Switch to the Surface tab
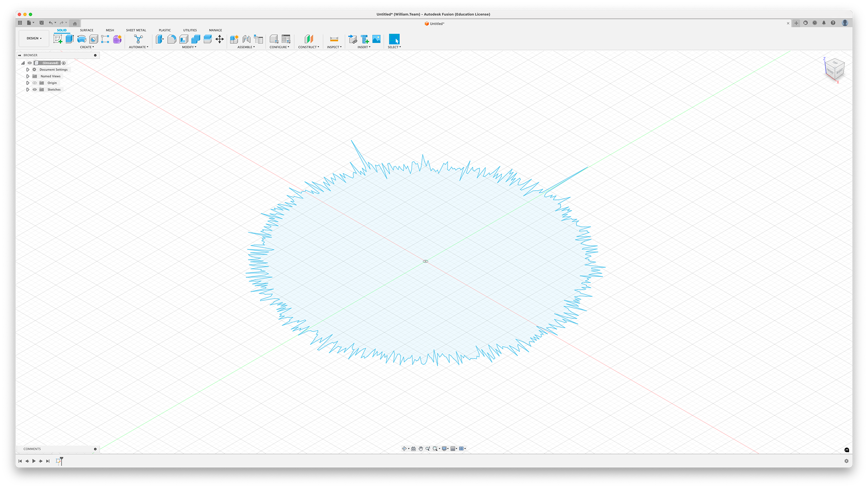Screen dimensions: 868x488 coord(87,30)
